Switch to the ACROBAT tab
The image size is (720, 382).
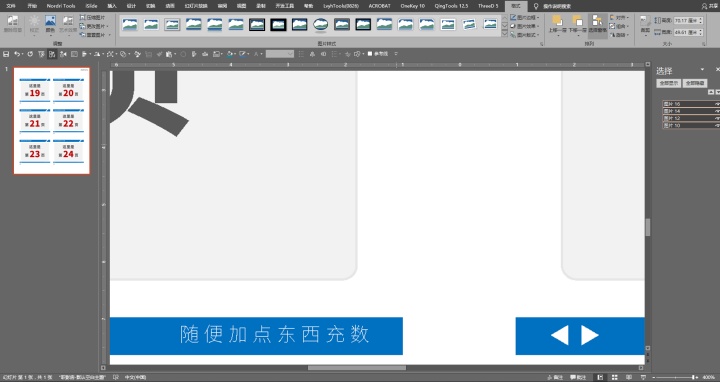pos(380,6)
